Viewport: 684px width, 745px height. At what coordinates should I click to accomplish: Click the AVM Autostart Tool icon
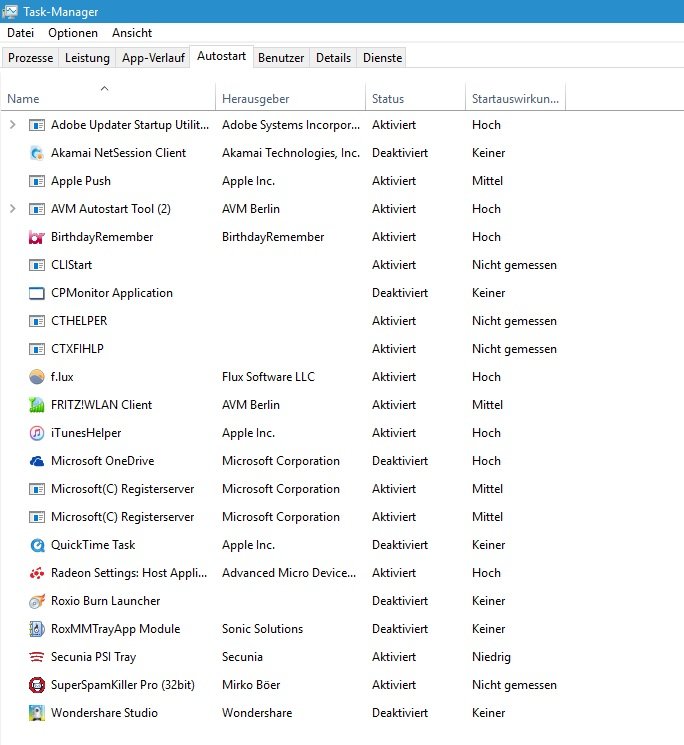pos(37,209)
